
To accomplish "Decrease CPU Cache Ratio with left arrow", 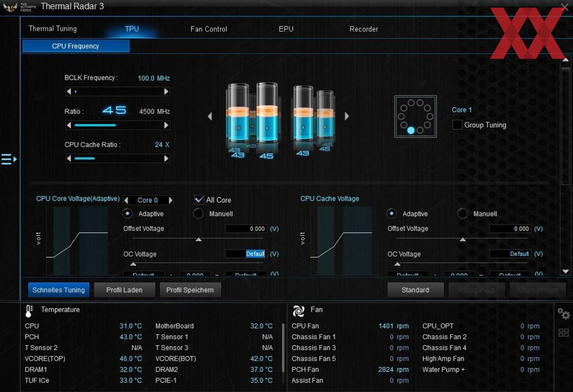I will coord(69,158).
